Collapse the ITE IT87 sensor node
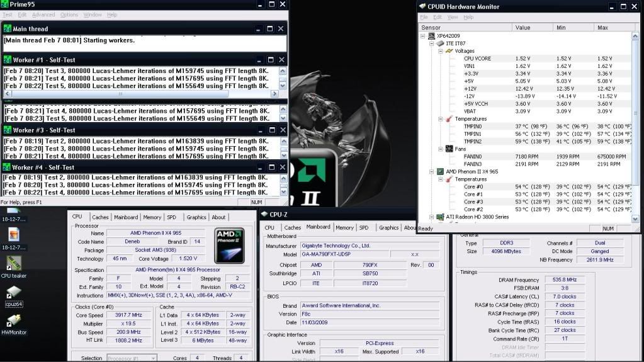This screenshot has width=644, height=362. point(432,43)
